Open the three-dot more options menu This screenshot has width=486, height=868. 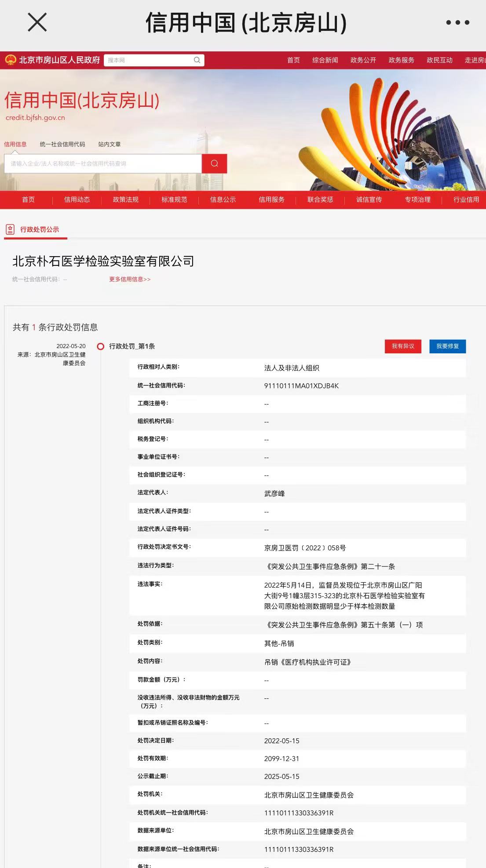pyautogui.click(x=457, y=22)
